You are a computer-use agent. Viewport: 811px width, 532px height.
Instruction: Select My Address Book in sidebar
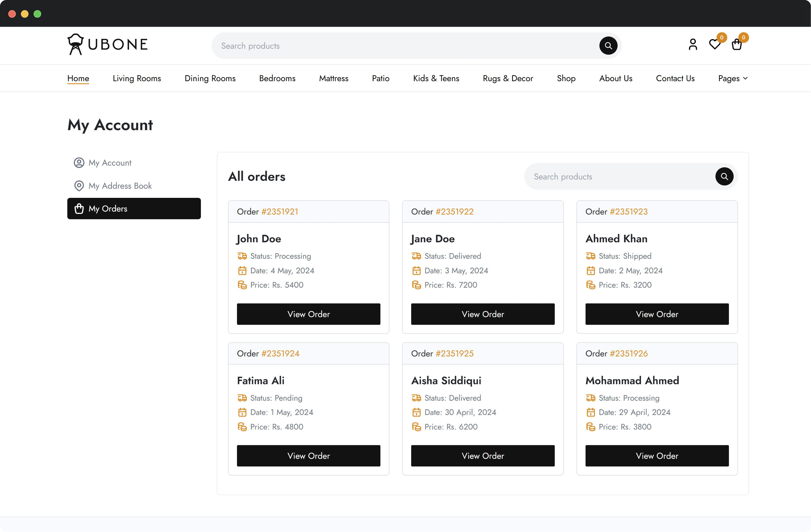tap(120, 186)
